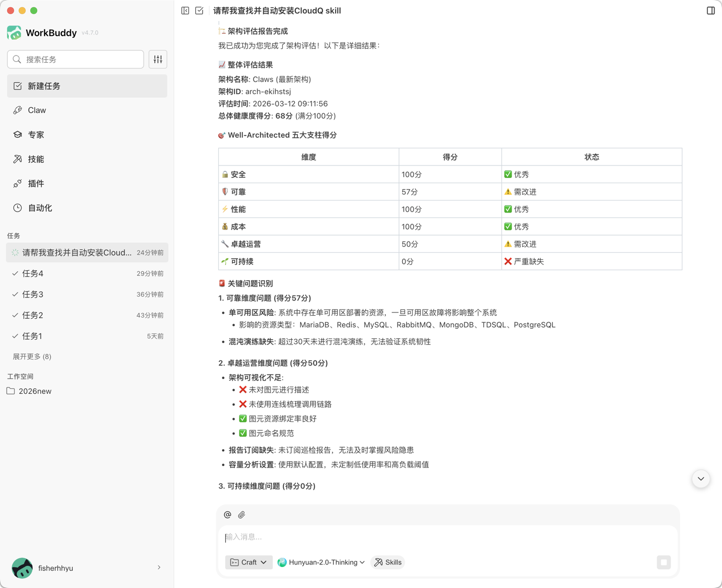Viewport: 722px width, 588px height.
Task: Click the Skills button
Action: coord(388,562)
